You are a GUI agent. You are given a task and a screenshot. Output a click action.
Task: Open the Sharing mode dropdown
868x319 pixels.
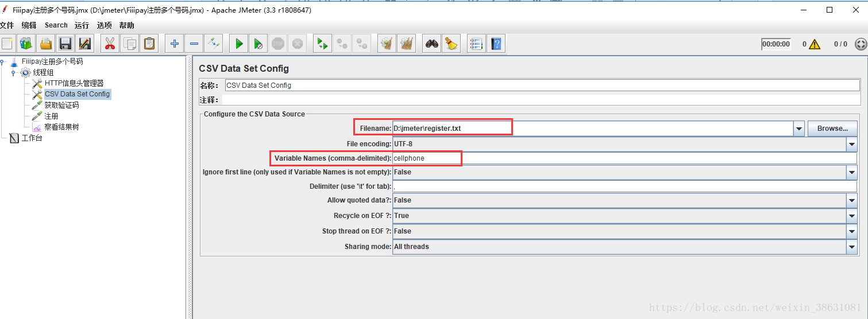852,247
